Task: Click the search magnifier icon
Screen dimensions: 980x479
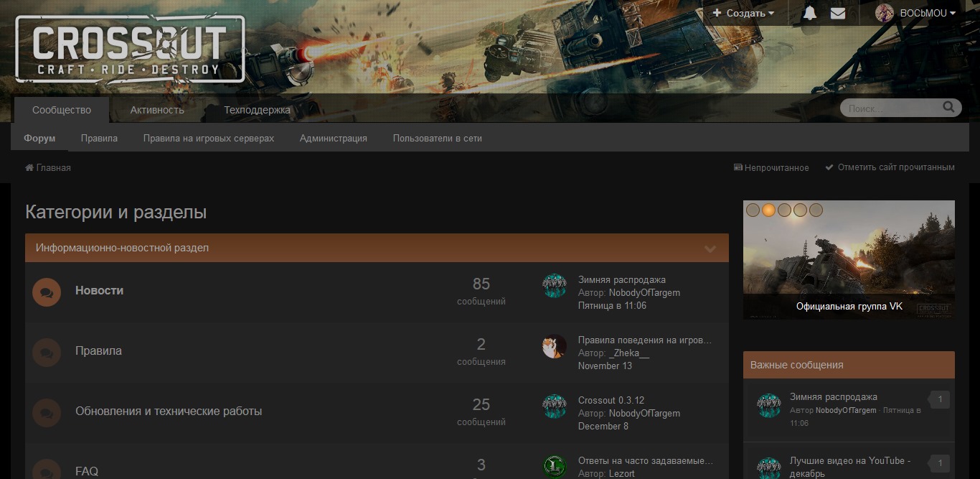Action: click(948, 108)
